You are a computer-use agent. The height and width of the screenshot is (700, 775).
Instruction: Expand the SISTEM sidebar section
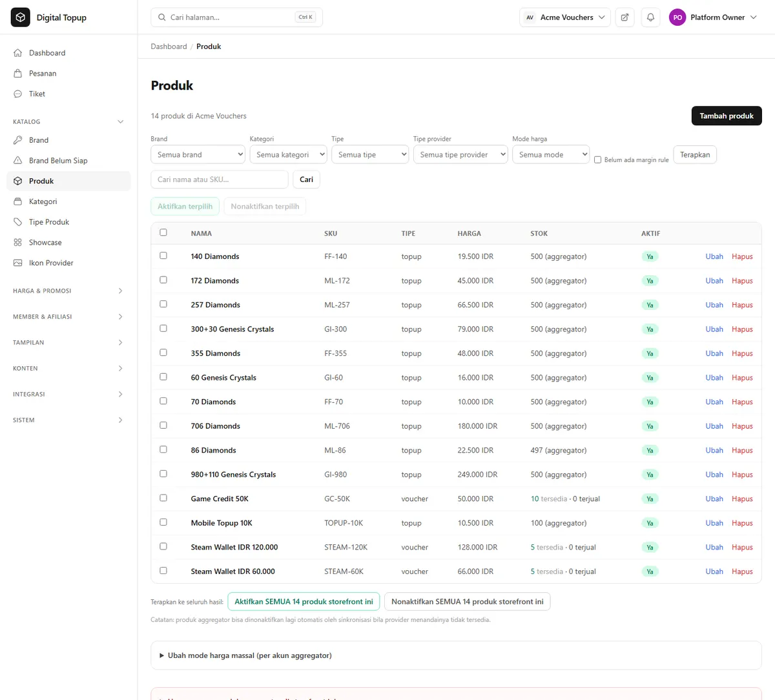[x=68, y=420]
